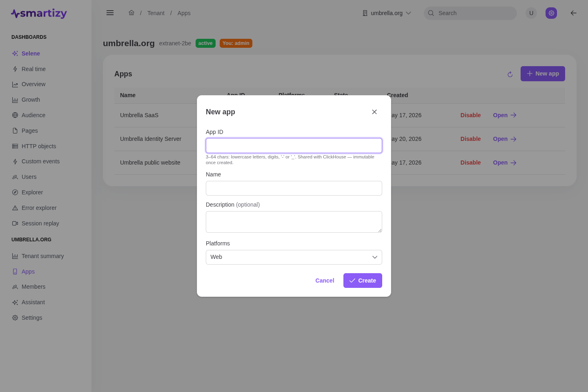
Task: Disable Umbrella public website app
Action: pos(470,163)
